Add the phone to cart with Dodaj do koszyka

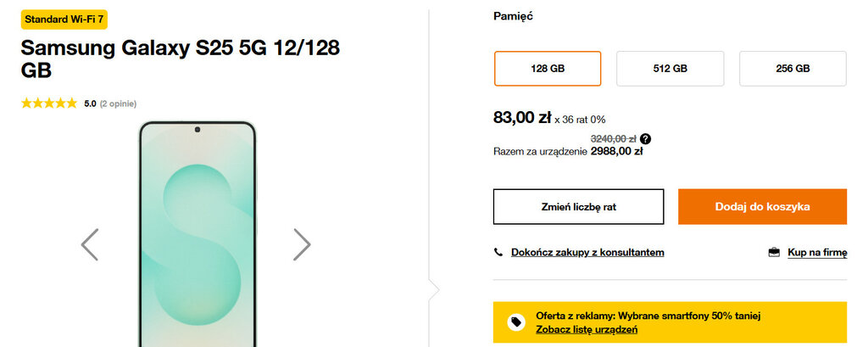[762, 206]
